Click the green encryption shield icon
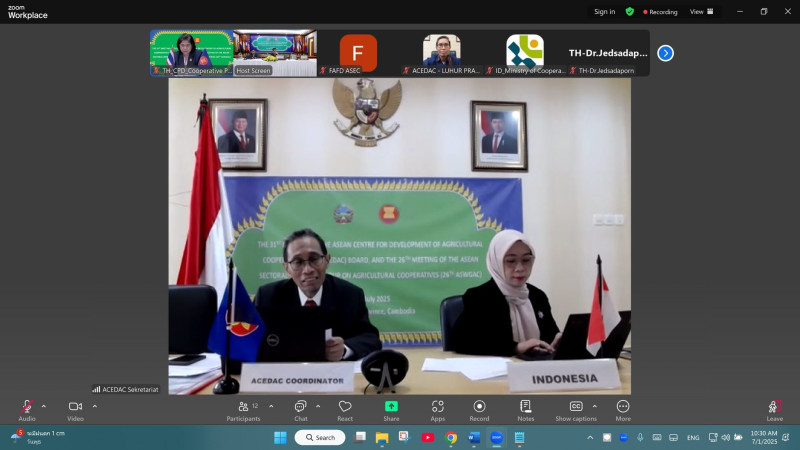 pos(630,12)
